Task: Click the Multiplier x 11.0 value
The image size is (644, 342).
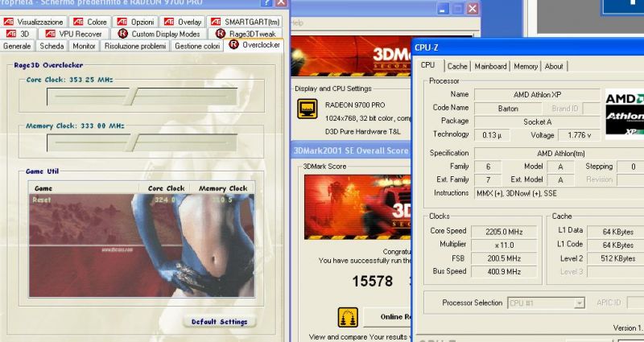Action: [504, 245]
